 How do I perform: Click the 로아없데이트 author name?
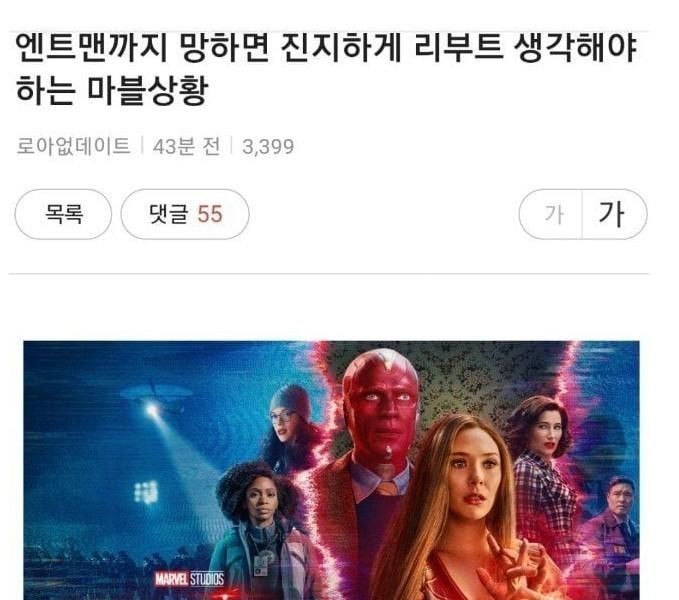point(73,146)
